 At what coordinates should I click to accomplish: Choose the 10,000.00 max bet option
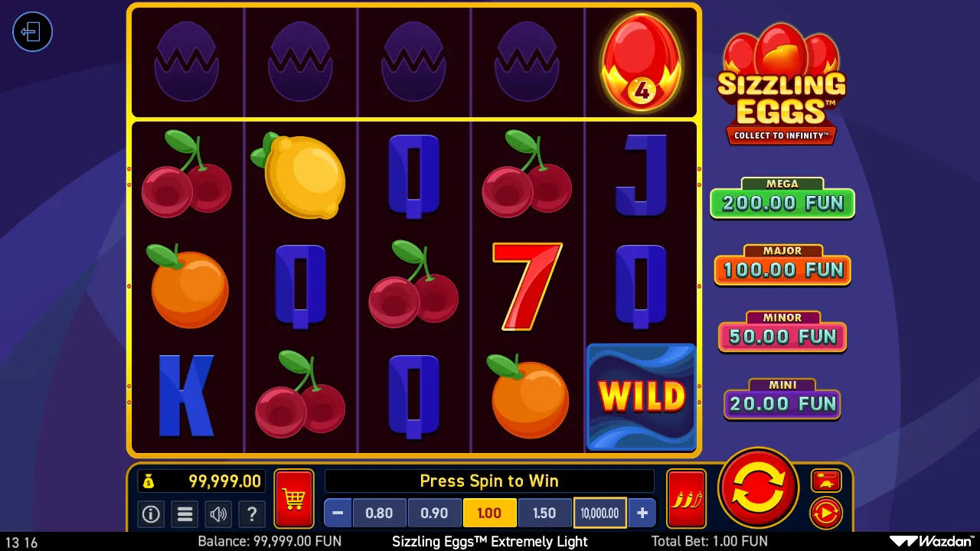pyautogui.click(x=599, y=514)
